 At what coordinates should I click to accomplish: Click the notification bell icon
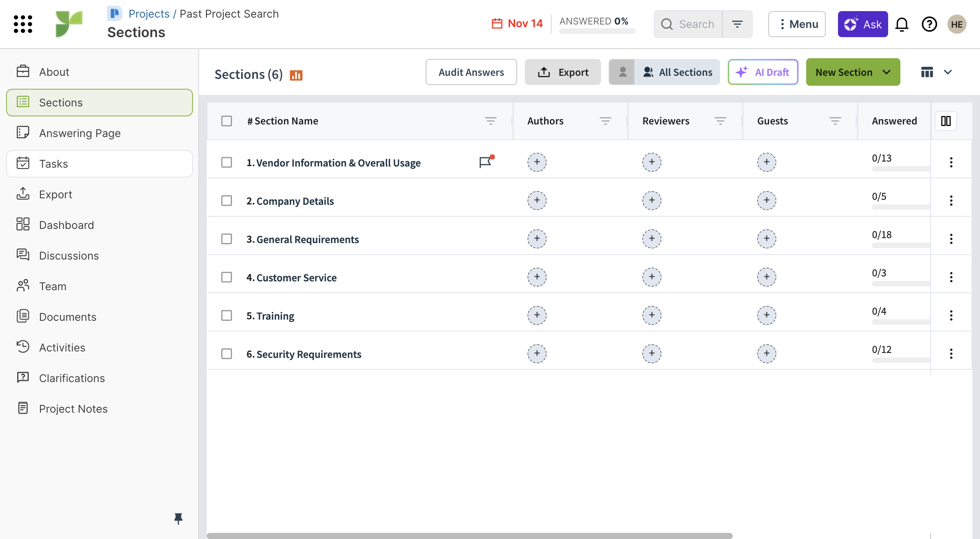pyautogui.click(x=902, y=24)
